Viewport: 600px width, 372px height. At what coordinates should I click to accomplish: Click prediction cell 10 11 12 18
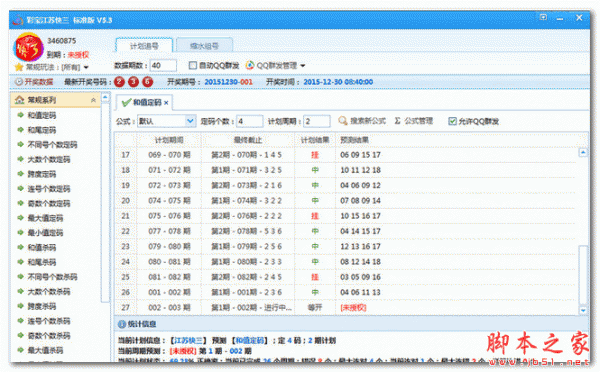click(x=360, y=170)
